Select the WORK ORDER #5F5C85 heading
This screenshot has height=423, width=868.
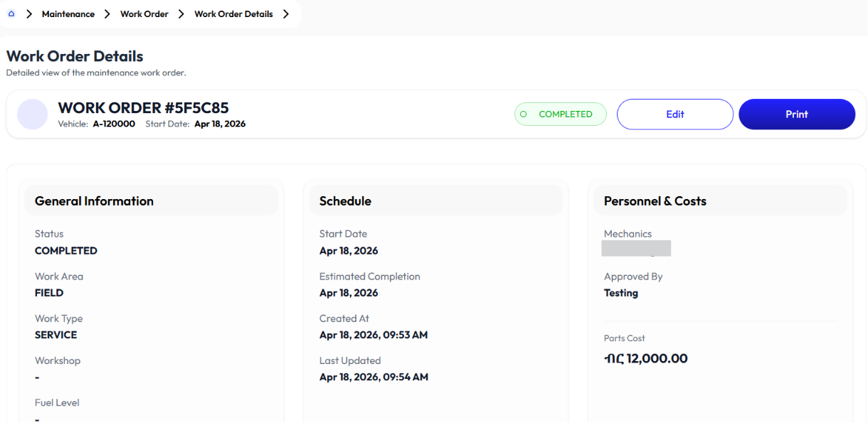(x=143, y=108)
